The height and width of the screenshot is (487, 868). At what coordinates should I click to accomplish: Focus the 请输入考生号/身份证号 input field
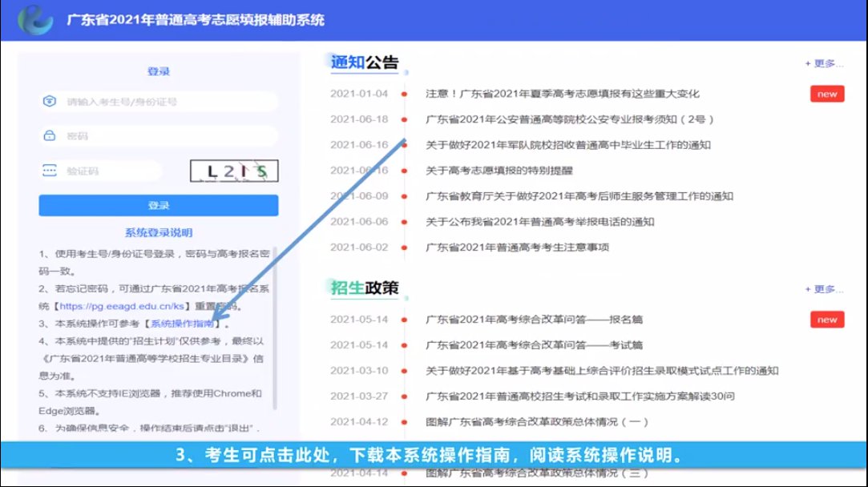pos(159,102)
